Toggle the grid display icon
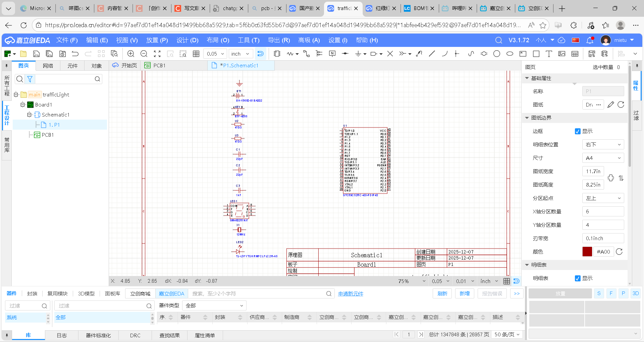 [196, 54]
